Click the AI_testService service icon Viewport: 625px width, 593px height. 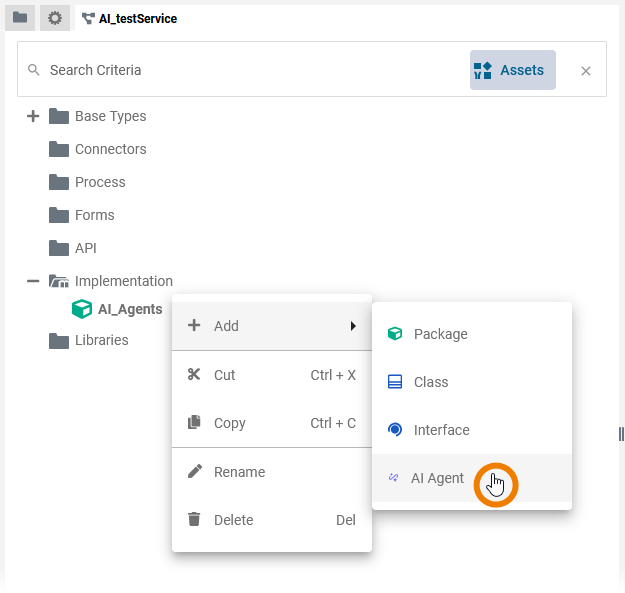pyautogui.click(x=88, y=18)
